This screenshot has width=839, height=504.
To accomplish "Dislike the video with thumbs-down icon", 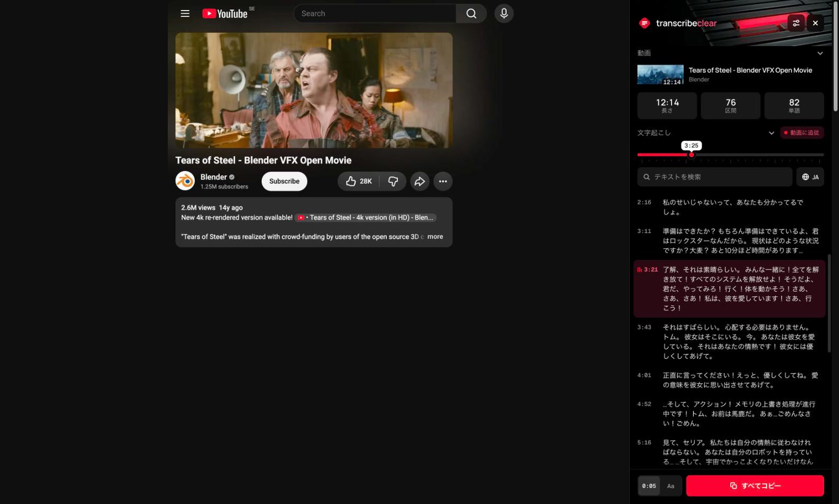I will [x=393, y=181].
